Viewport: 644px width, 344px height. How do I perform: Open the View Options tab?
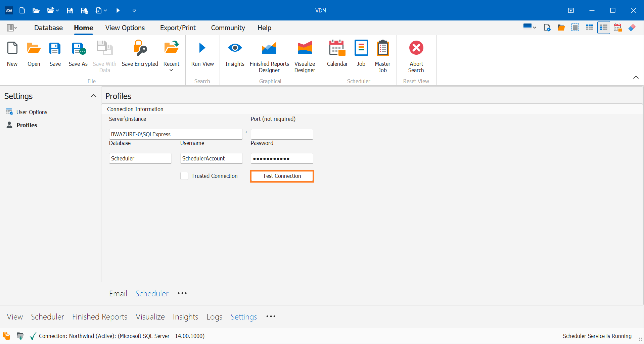point(125,28)
